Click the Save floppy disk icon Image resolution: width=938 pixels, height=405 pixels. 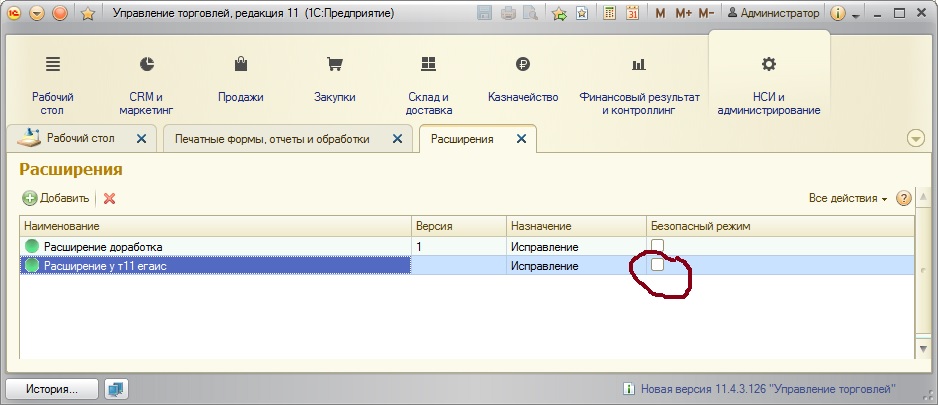[x=485, y=13]
